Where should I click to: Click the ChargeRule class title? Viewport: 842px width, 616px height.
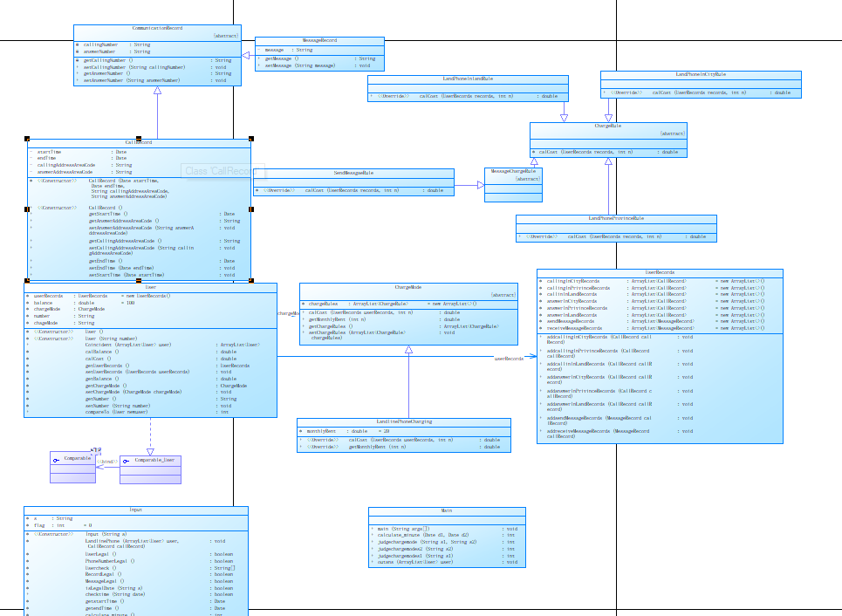[x=608, y=126]
